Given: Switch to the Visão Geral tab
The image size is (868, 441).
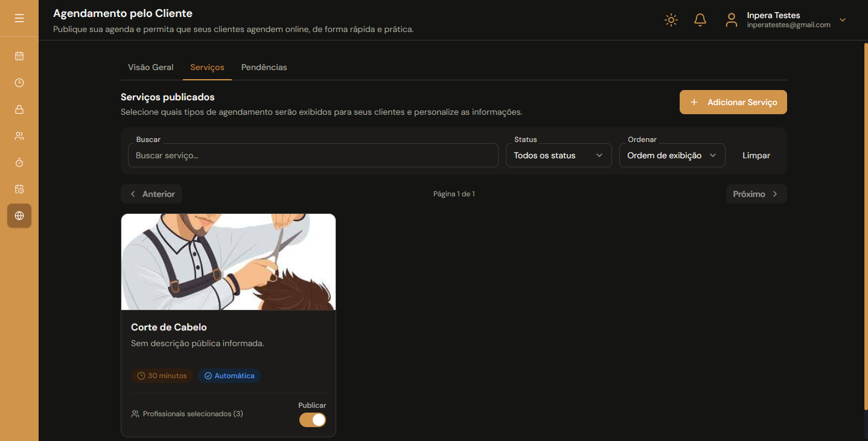Looking at the screenshot, I should tap(151, 67).
